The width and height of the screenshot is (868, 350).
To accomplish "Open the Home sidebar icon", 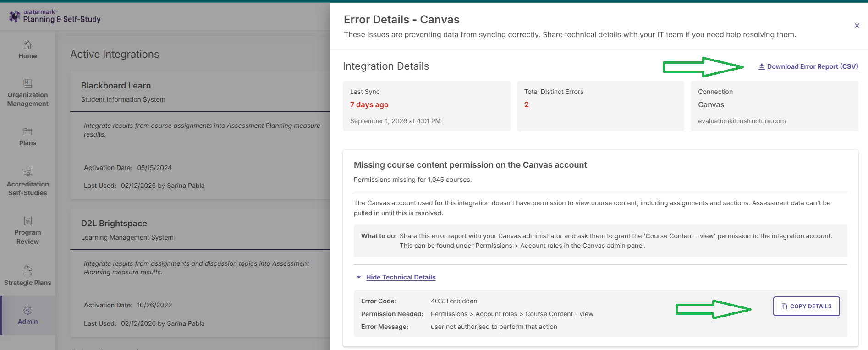I will 28,45.
